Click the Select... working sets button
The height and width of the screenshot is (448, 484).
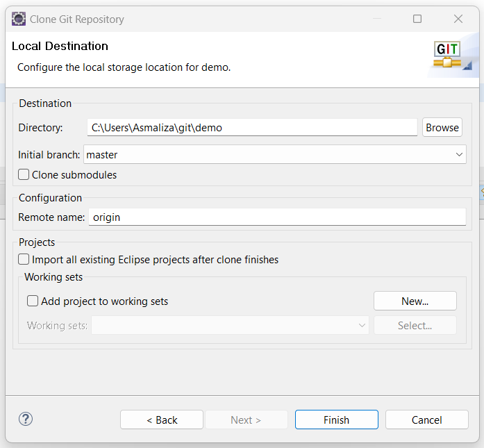tap(415, 325)
